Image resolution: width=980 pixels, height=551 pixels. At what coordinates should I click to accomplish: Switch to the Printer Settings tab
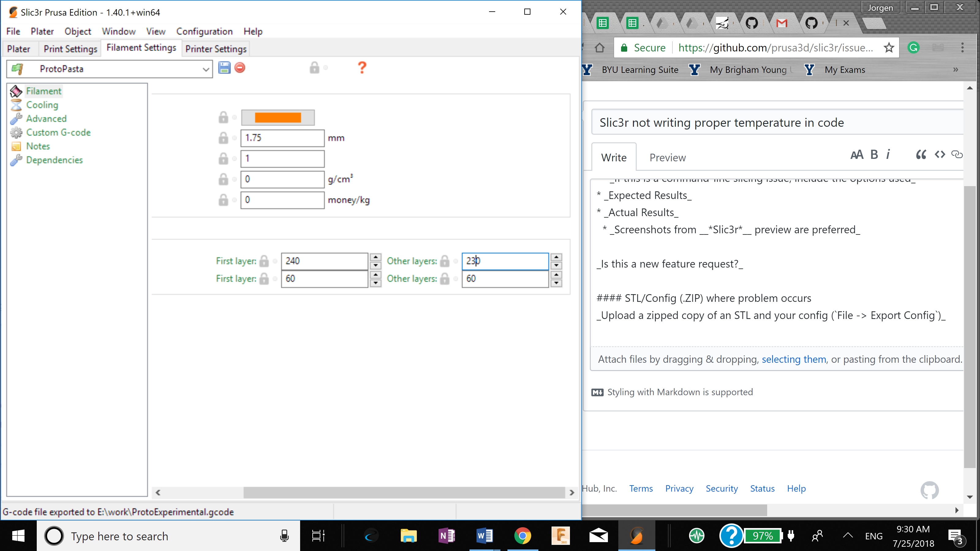pyautogui.click(x=216, y=49)
